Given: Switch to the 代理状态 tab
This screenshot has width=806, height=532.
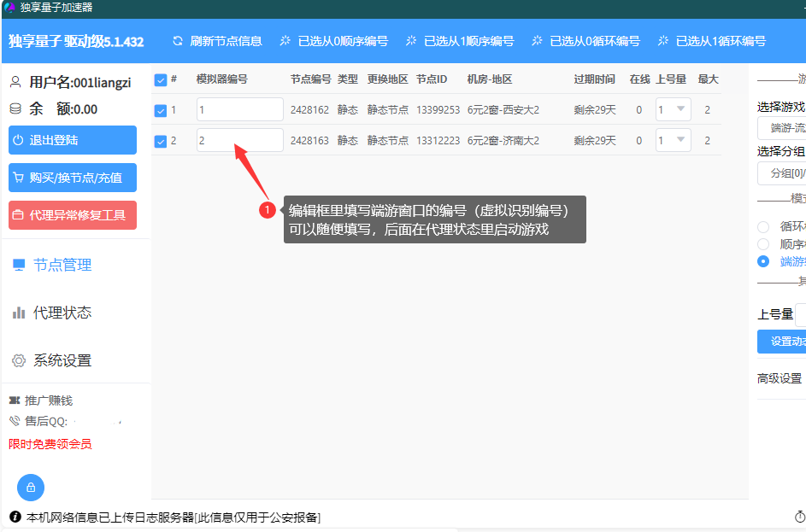Looking at the screenshot, I should click(62, 313).
